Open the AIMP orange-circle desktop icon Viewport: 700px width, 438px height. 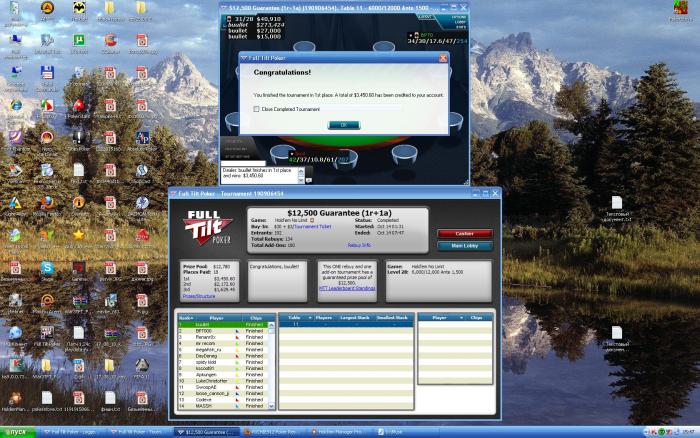(47, 8)
